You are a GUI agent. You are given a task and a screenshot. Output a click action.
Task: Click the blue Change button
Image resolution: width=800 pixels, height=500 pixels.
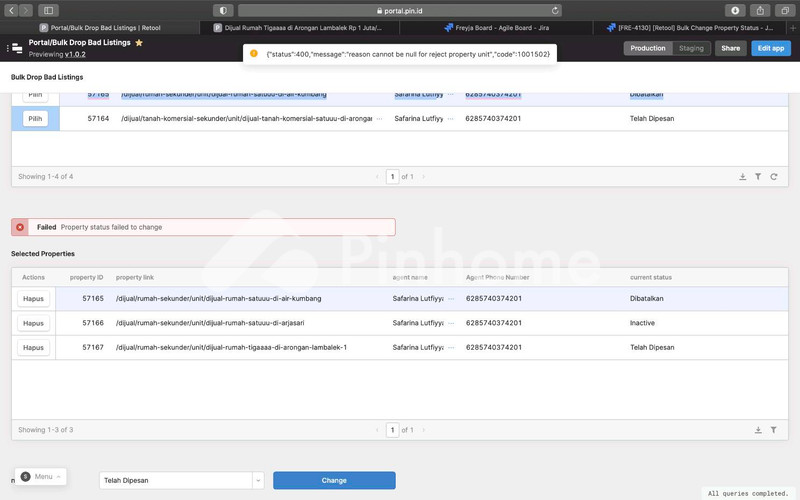334,480
